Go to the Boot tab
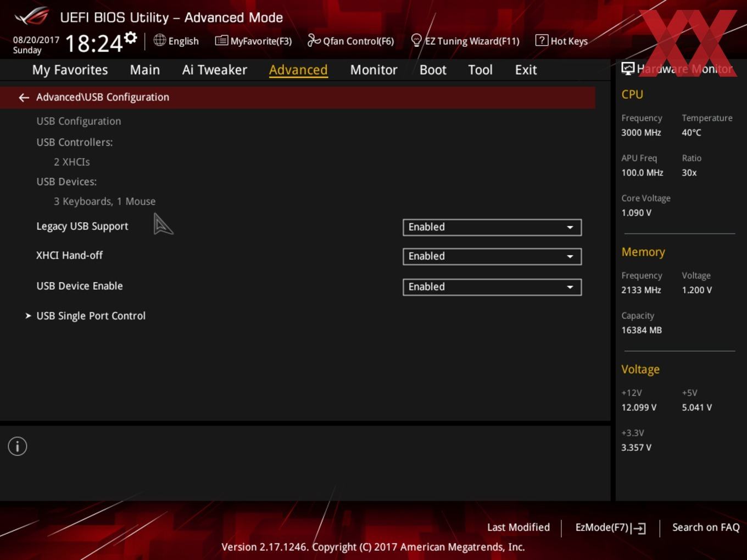This screenshot has width=747, height=560. [433, 70]
